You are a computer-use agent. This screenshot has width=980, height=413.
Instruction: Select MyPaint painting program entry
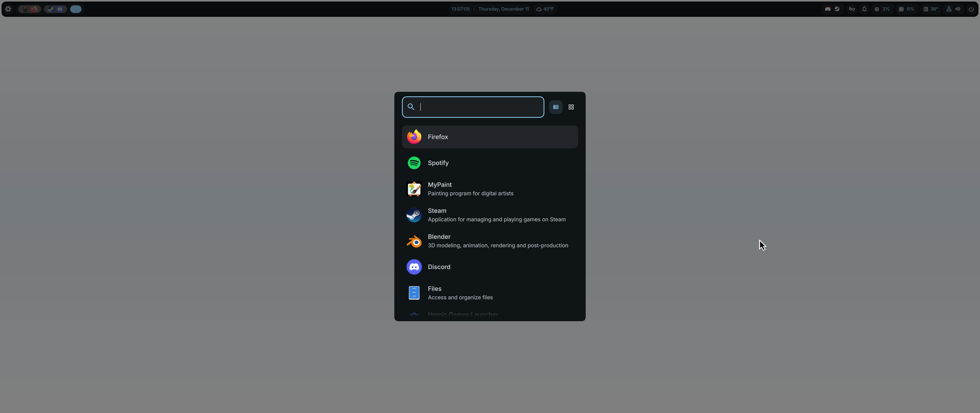tap(490, 189)
